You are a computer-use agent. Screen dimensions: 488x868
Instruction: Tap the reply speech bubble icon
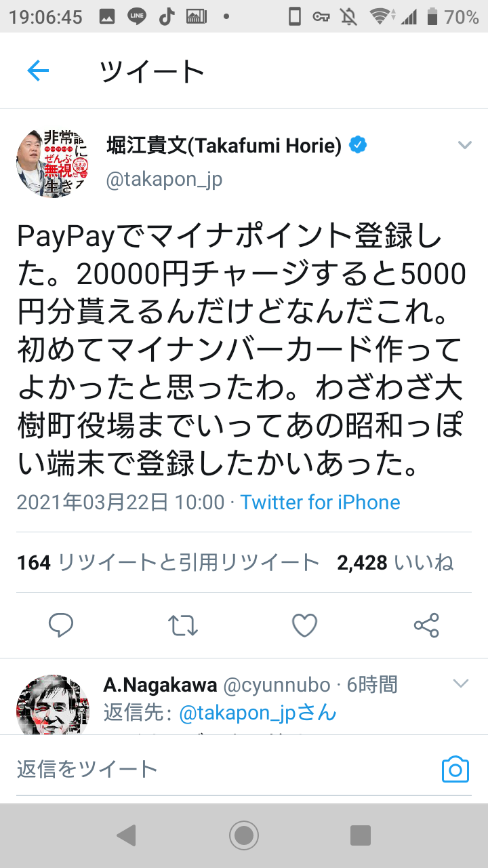tap(61, 625)
